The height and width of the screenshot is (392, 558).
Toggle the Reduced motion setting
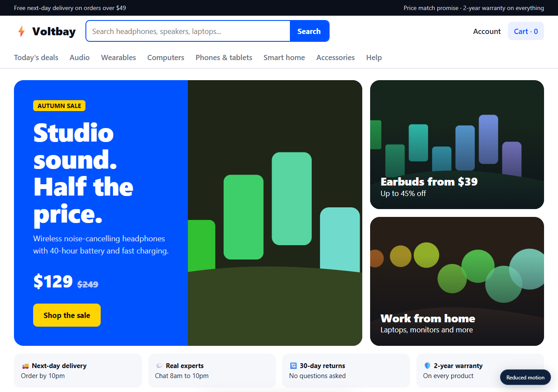click(x=525, y=378)
